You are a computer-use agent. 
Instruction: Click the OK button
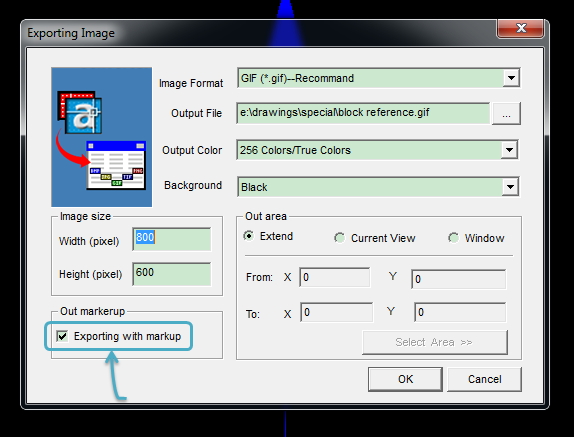pos(405,379)
